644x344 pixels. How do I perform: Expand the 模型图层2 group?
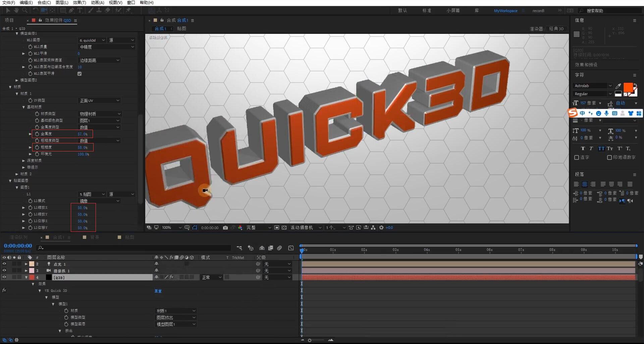point(17,80)
